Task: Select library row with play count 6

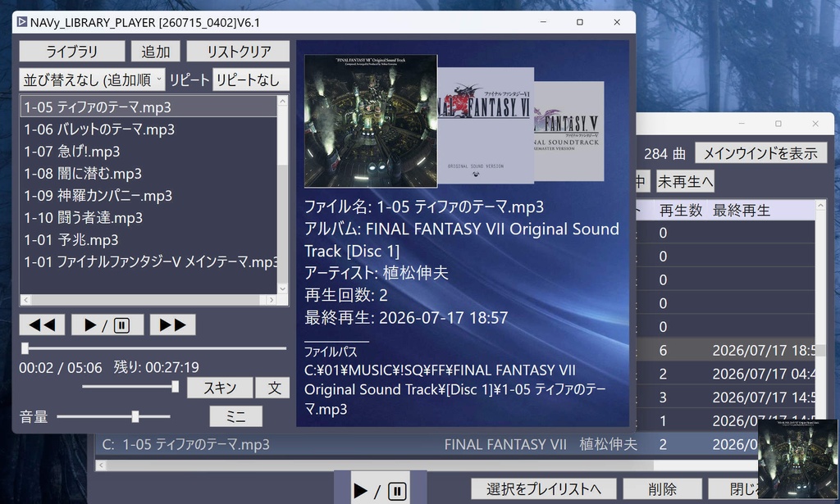Action: (x=726, y=350)
